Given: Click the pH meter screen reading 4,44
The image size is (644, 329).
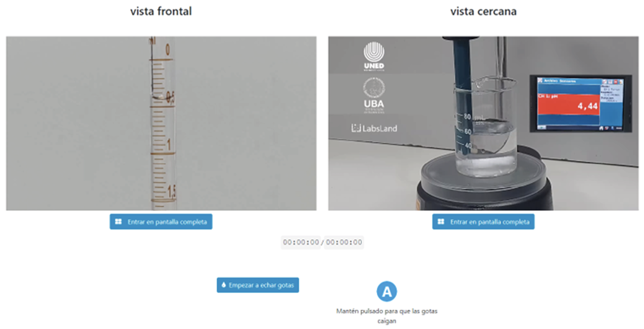Looking at the screenshot, I should tap(580, 103).
